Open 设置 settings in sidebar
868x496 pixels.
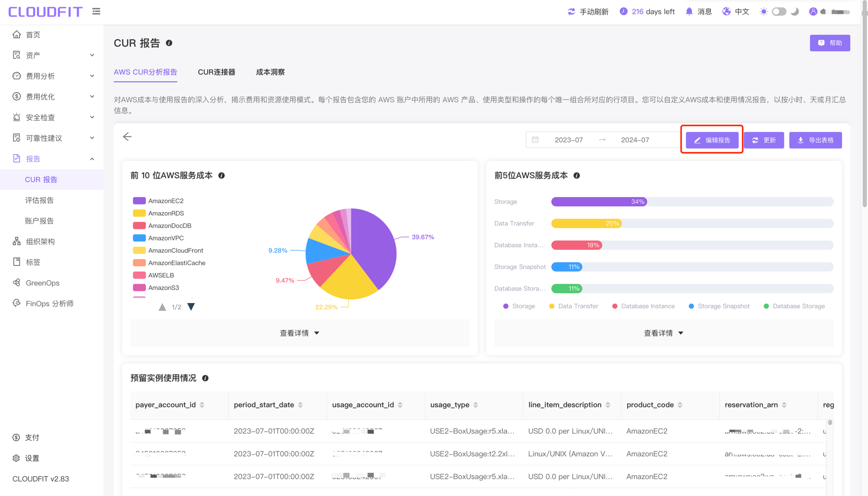click(x=52, y=458)
